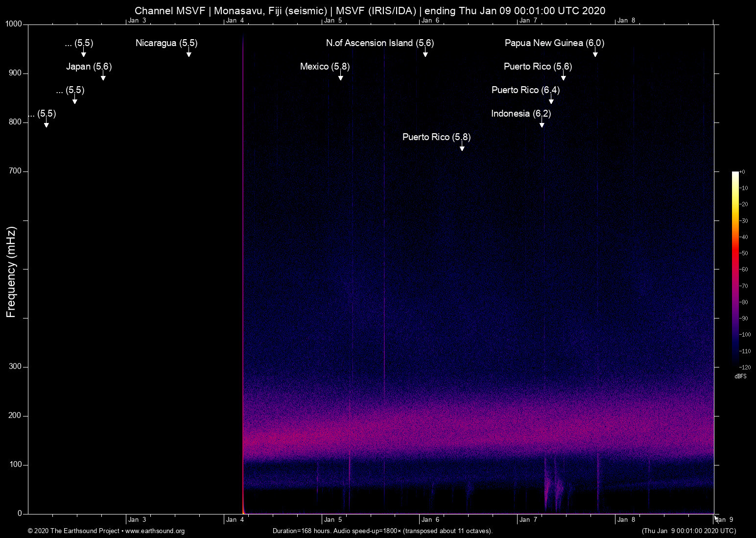Click the 1000 frequency tick label
756x538 pixels.
(x=14, y=24)
